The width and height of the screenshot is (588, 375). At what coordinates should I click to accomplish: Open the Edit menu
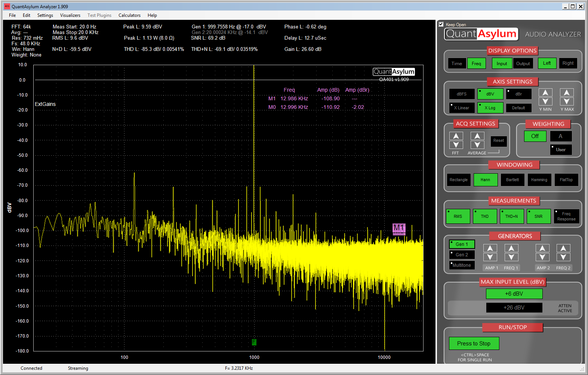27,15
